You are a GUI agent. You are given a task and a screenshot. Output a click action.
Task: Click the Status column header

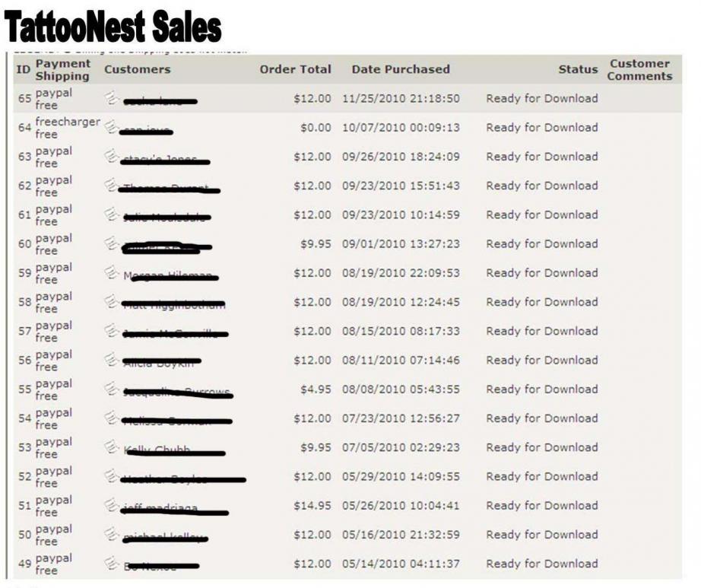coord(578,69)
